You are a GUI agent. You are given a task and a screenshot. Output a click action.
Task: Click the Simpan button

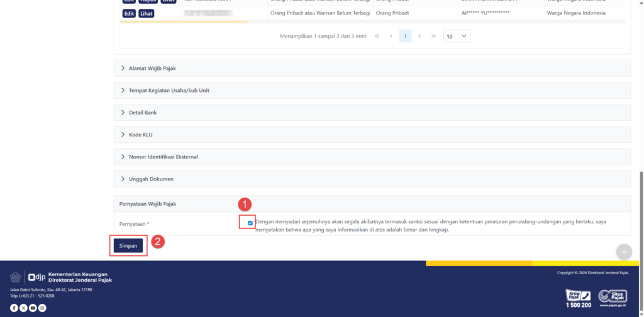click(128, 245)
